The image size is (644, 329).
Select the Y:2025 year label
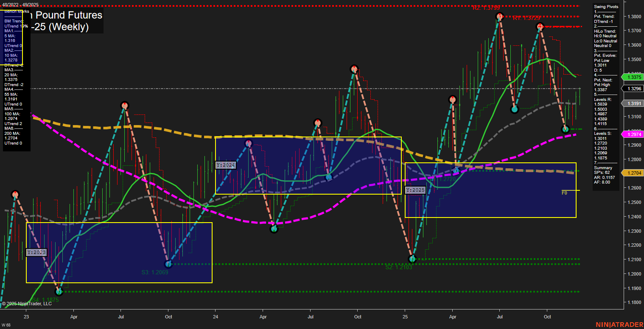tap(415, 190)
